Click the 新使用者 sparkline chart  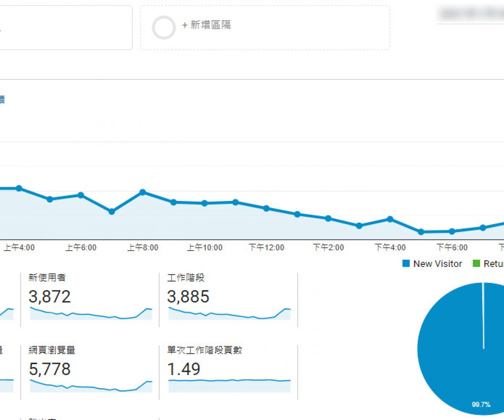91,313
